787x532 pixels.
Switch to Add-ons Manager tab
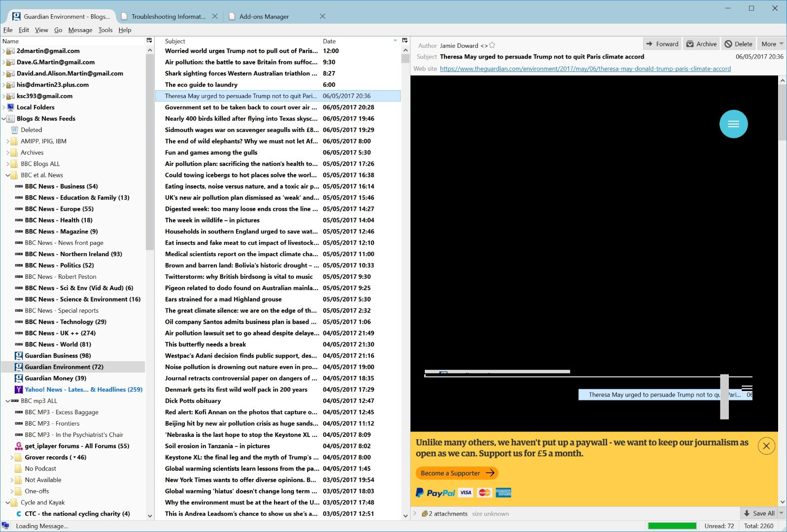click(x=264, y=16)
